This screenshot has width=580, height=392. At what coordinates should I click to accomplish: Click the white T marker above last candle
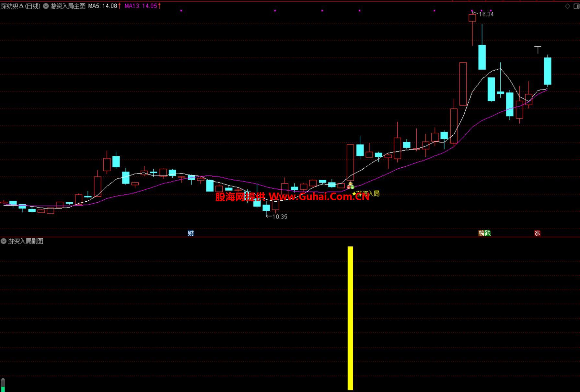538,50
